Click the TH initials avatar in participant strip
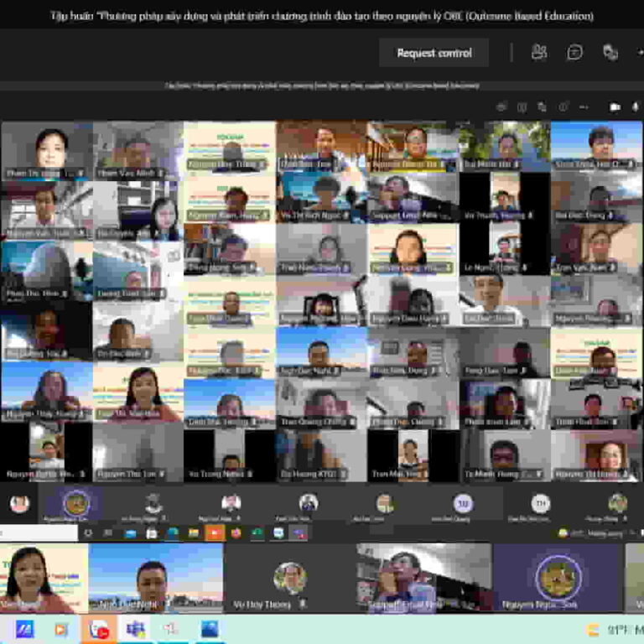644x644 pixels. click(x=540, y=504)
